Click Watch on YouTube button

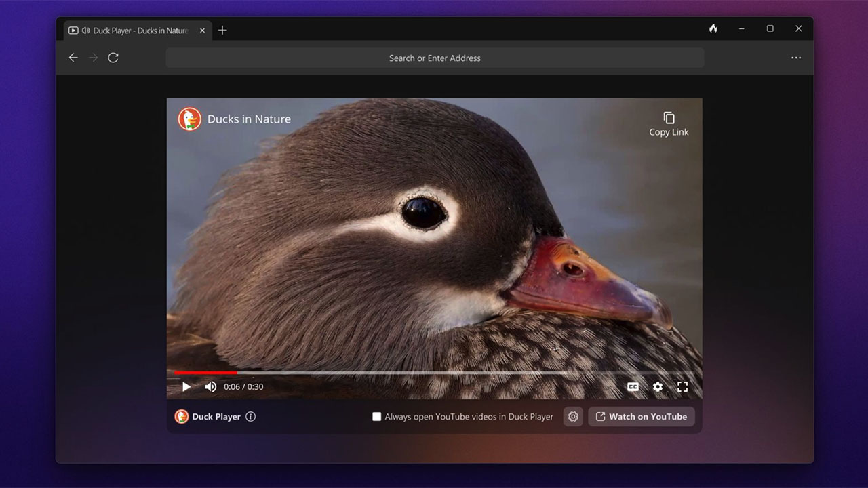pos(641,417)
